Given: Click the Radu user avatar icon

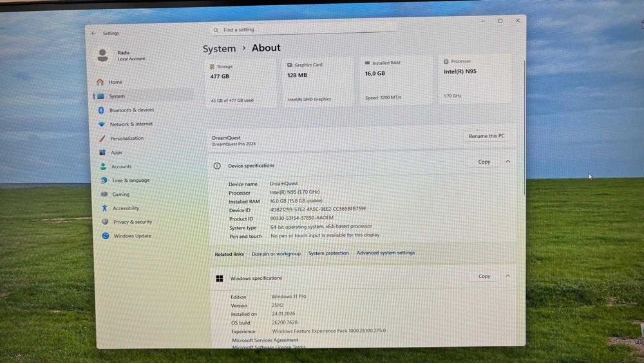Looking at the screenshot, I should click(102, 55).
